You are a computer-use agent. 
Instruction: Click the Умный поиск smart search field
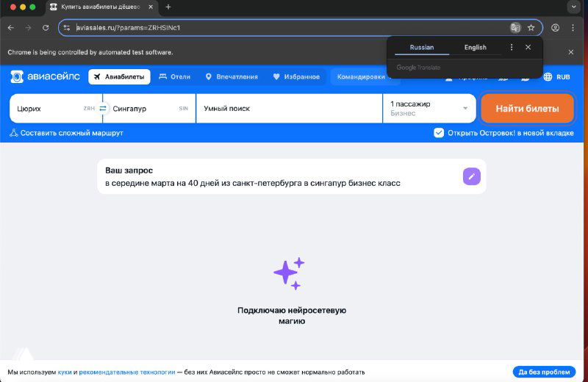tap(289, 108)
